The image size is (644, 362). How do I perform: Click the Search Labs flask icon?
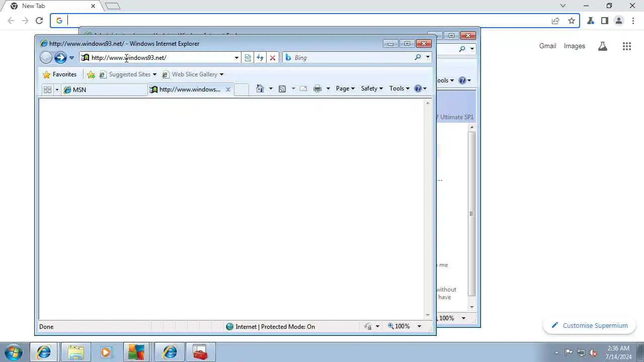(x=602, y=46)
